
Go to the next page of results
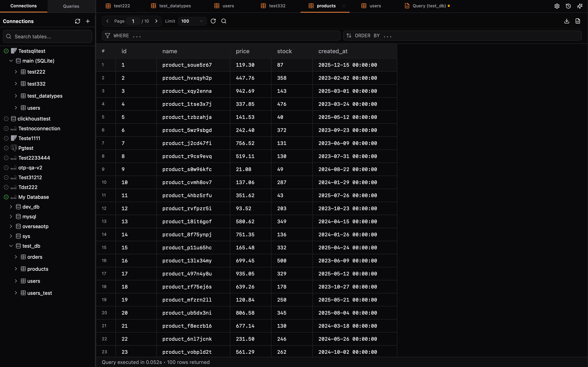(x=156, y=21)
